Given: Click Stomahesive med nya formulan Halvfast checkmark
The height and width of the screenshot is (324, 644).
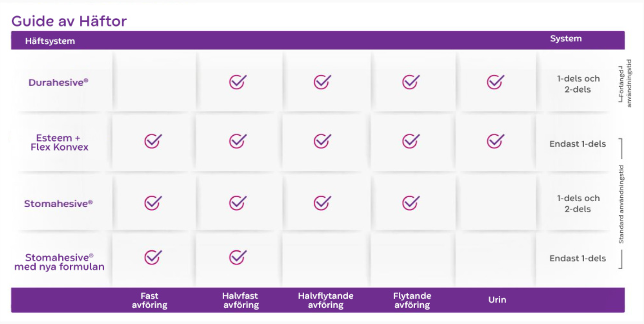Looking at the screenshot, I should (237, 257).
